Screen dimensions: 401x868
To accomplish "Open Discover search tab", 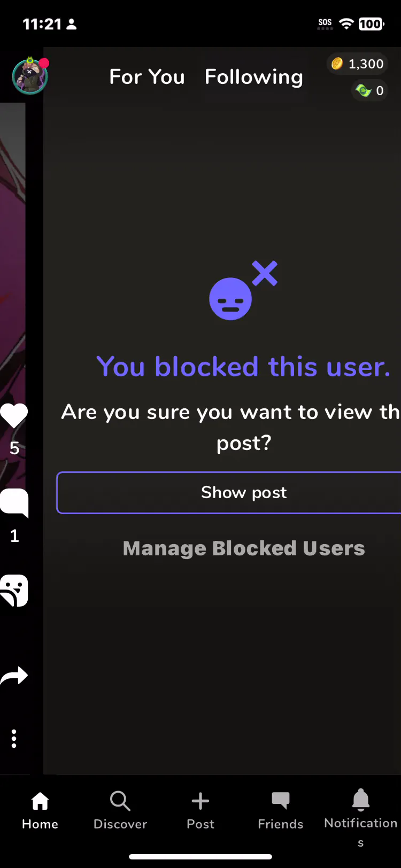I will tap(120, 810).
